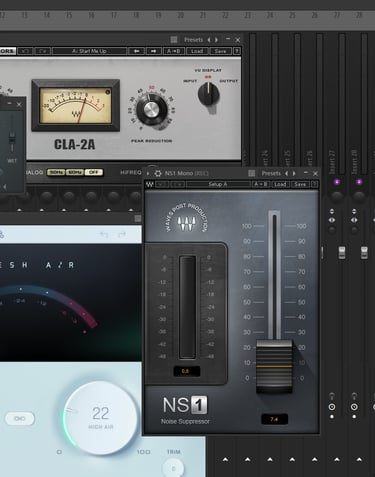Open the CLA-2A help question mark
This screenshot has height=477, width=375.
[x=237, y=51]
